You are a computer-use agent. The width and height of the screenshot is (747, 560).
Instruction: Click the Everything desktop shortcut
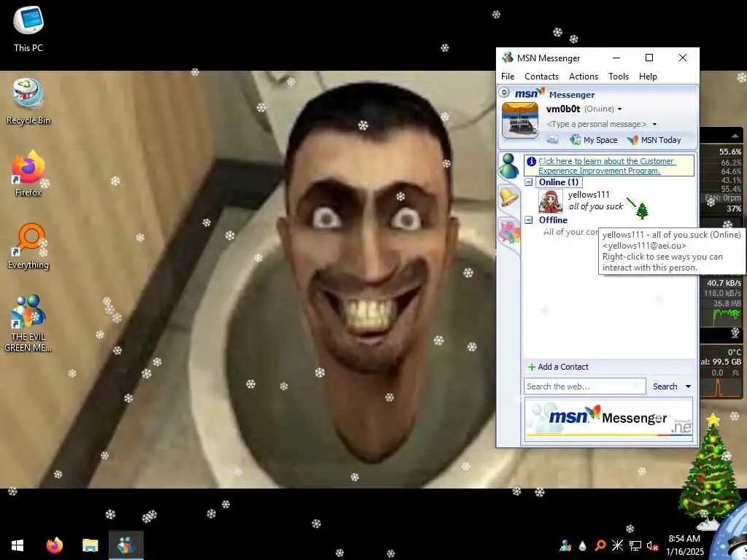(28, 246)
